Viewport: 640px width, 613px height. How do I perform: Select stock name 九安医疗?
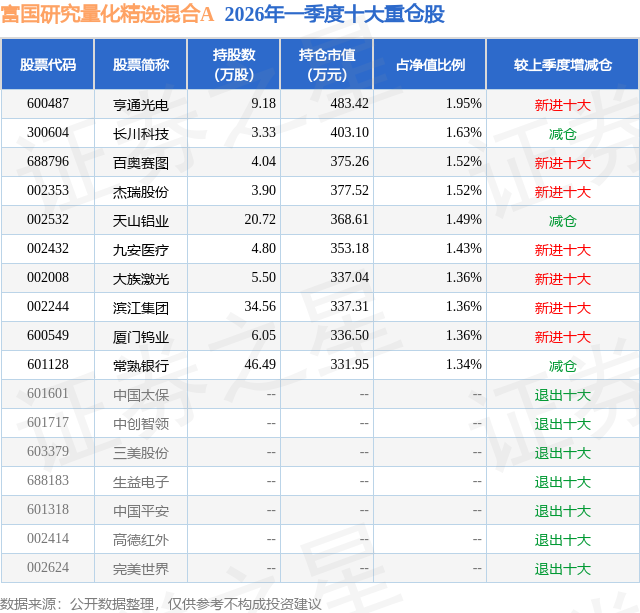[x=141, y=250]
